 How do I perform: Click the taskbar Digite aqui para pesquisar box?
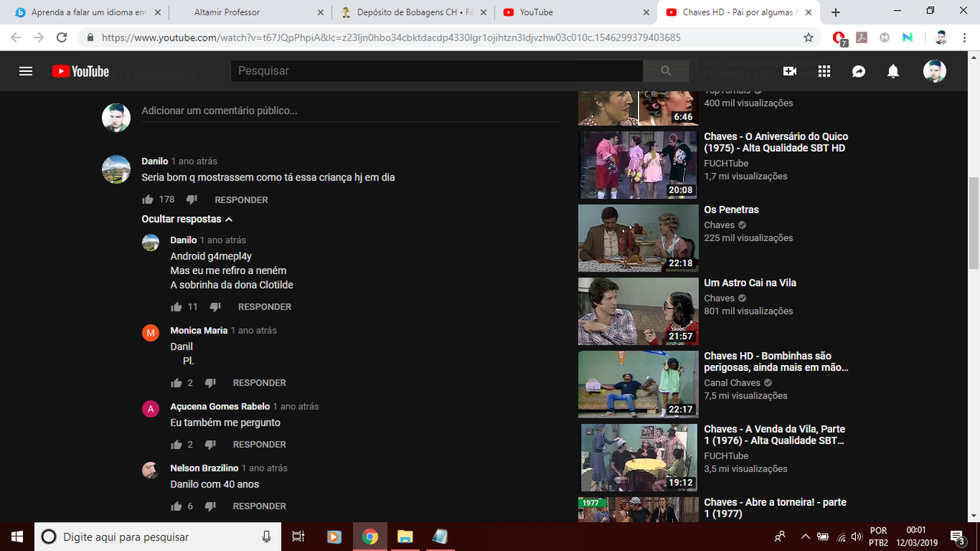[158, 536]
